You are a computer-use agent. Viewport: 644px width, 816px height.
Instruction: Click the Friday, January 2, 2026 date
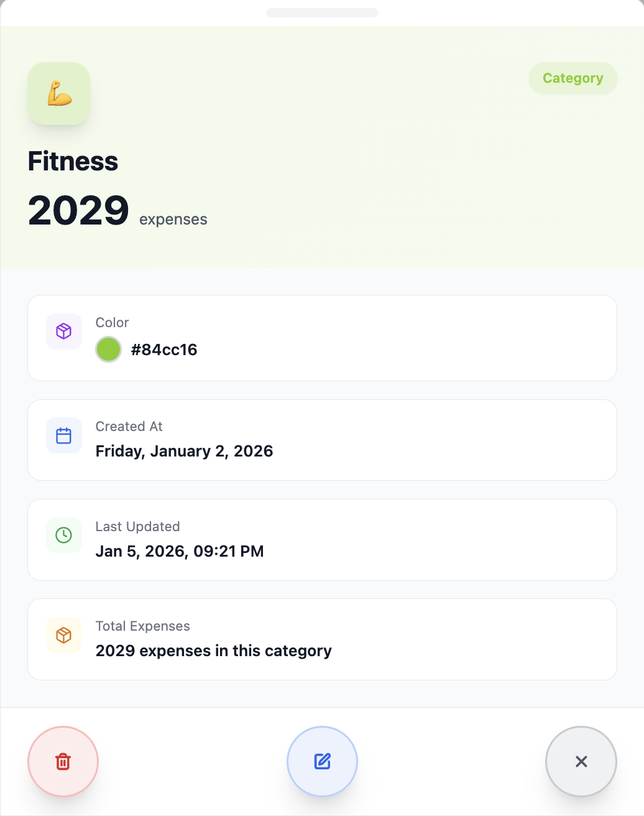click(x=184, y=451)
